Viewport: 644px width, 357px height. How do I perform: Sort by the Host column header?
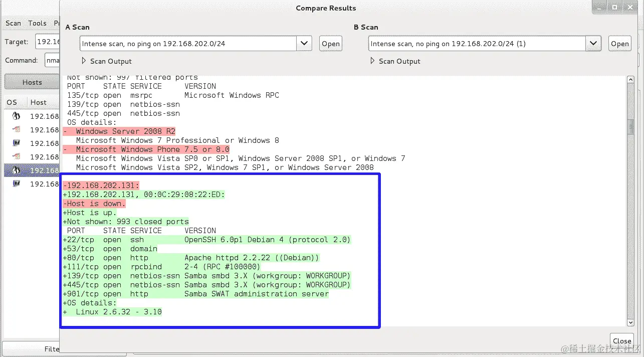tap(39, 102)
